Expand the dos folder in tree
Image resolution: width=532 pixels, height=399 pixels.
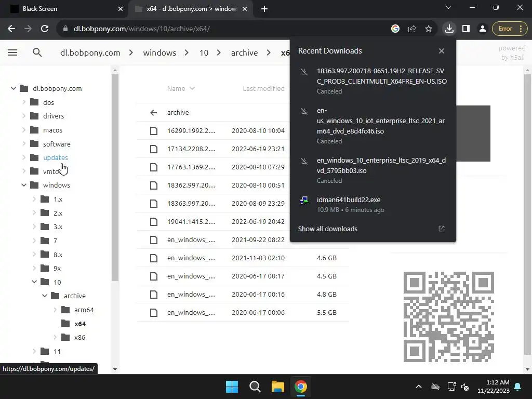24,102
